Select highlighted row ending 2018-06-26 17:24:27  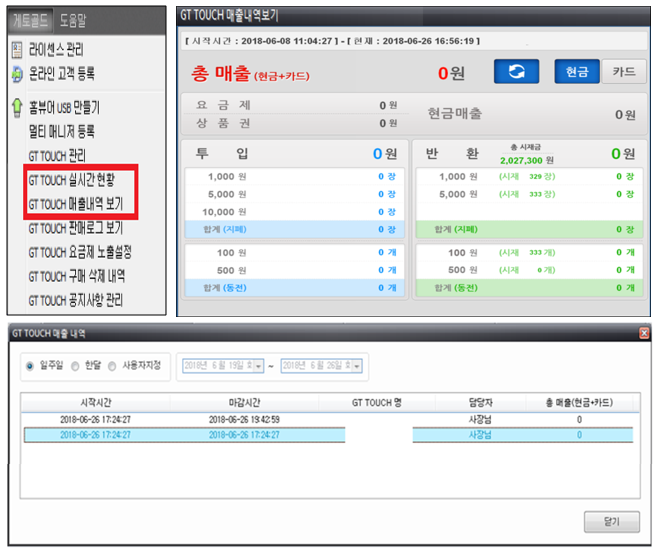tap(328, 435)
